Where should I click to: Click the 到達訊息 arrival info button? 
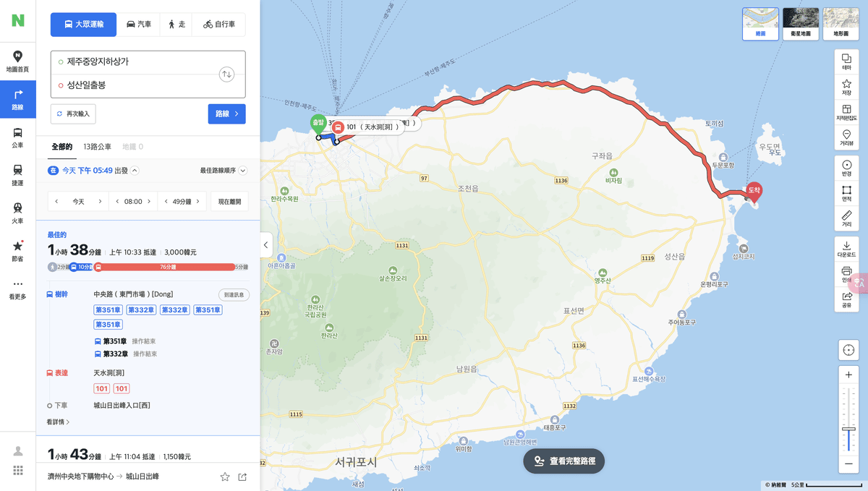(234, 295)
